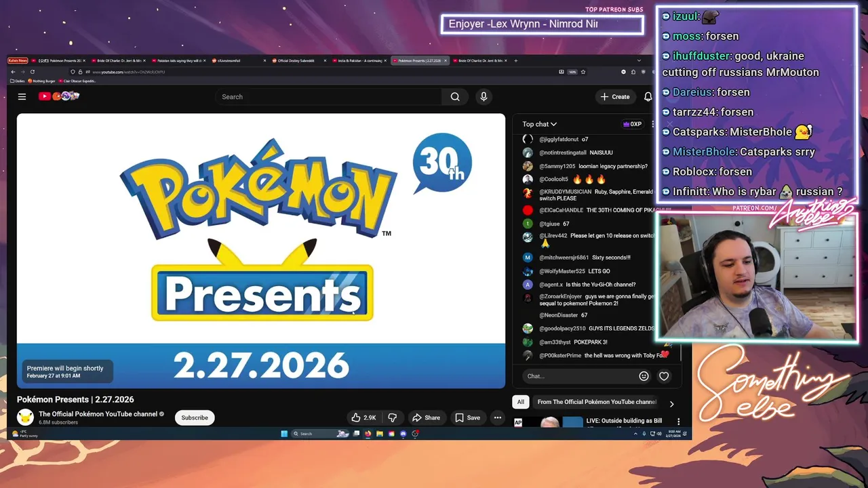Open the Windows Start menu

284,434
